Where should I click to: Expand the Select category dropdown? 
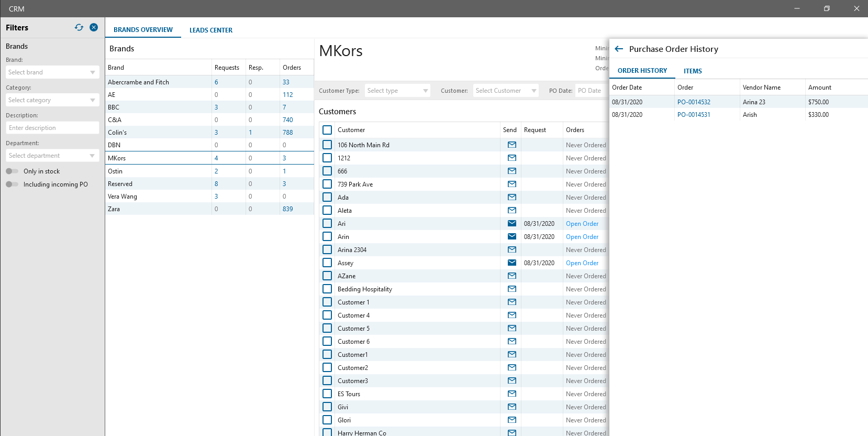(x=52, y=100)
